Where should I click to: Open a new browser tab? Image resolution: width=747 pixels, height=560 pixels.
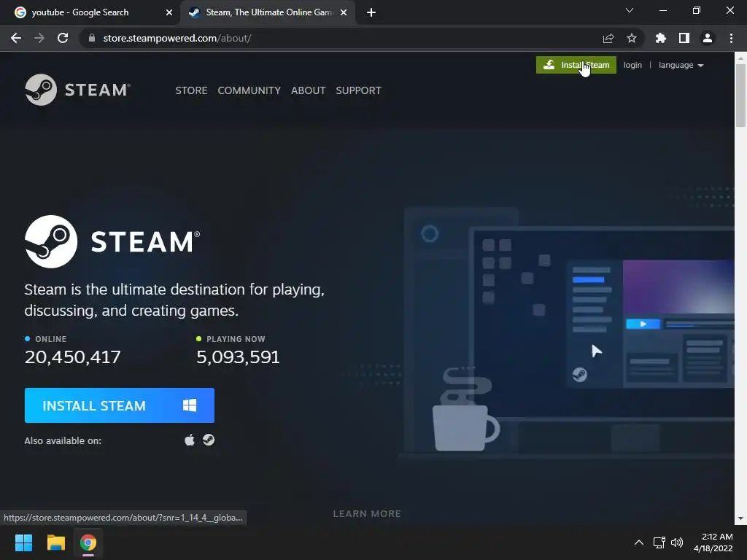tap(371, 12)
